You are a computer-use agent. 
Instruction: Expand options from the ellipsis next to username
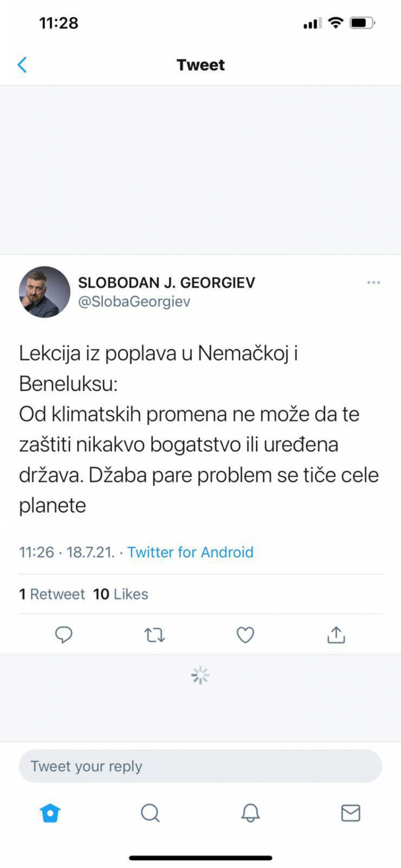(374, 282)
